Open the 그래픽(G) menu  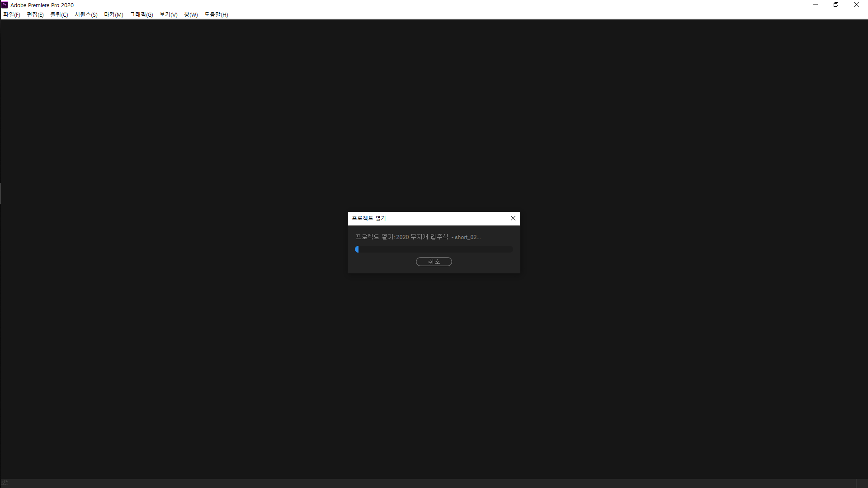141,14
